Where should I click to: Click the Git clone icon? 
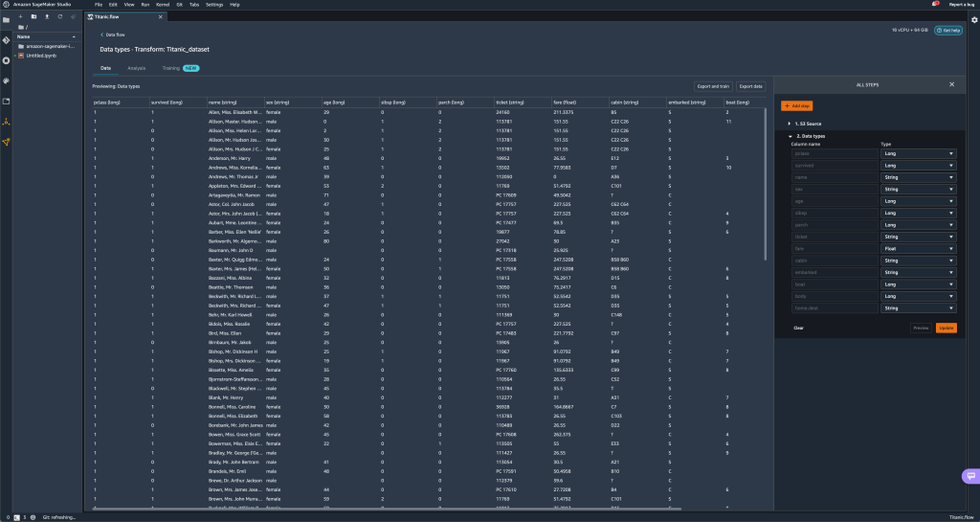[x=73, y=17]
